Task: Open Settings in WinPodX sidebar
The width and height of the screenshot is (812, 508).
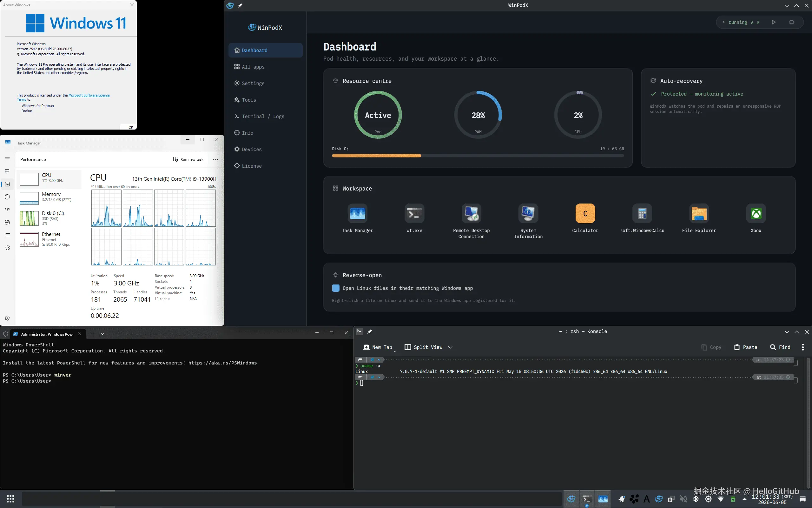Action: [x=265, y=83]
